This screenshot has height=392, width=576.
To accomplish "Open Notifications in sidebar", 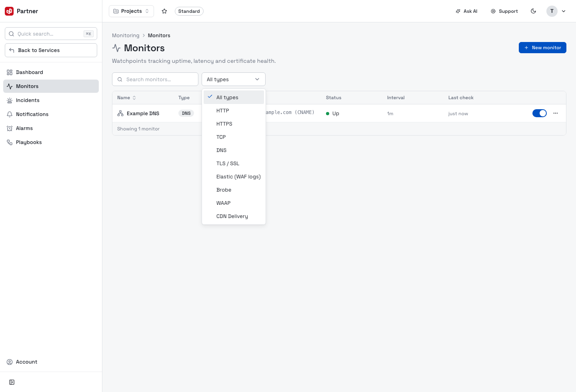I will pos(51,114).
